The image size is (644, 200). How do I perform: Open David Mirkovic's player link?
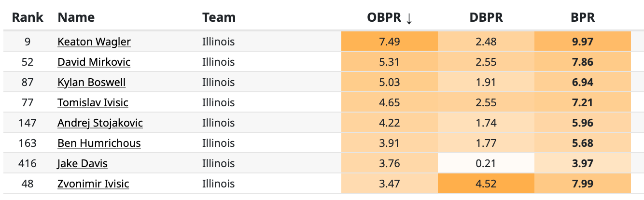pyautogui.click(x=94, y=62)
